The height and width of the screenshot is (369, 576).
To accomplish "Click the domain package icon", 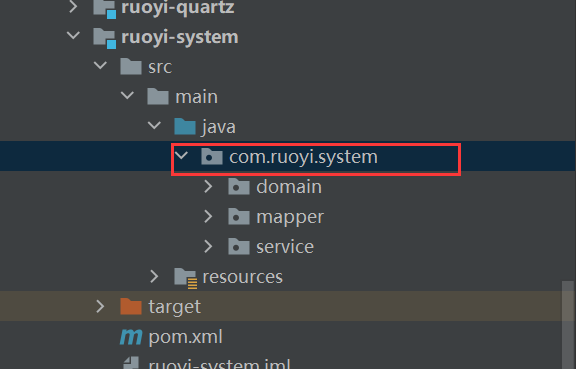I will (239, 187).
